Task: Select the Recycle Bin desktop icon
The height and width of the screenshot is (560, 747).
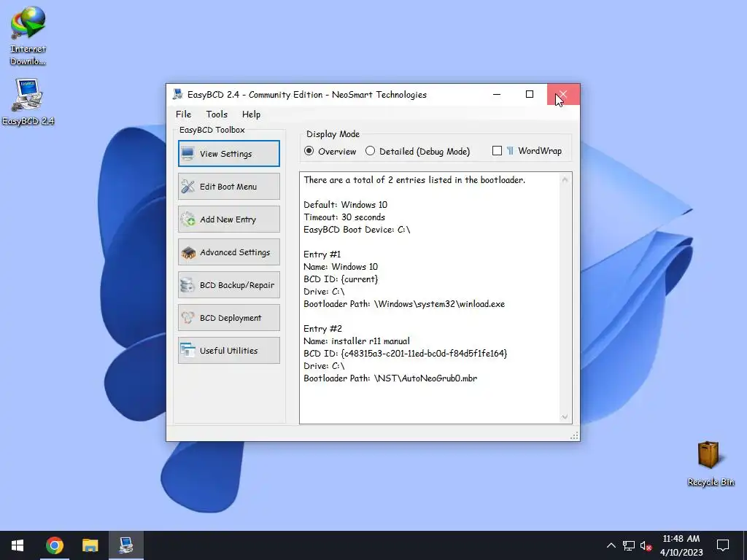Action: point(711,463)
